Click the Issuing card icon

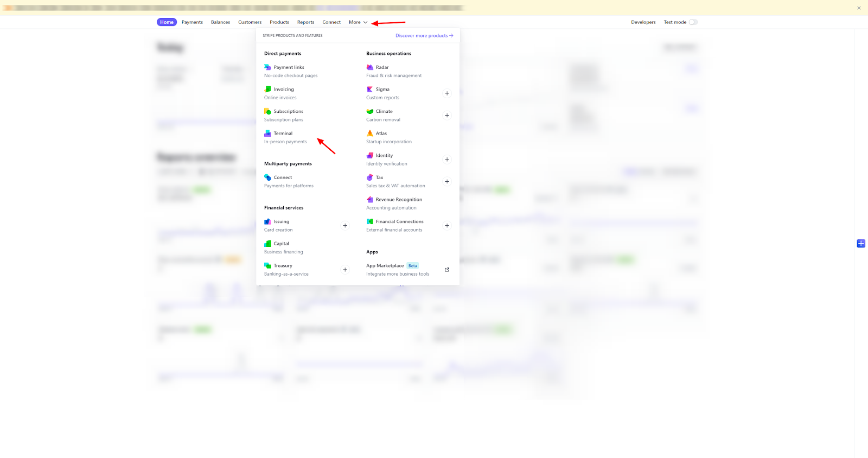tap(267, 221)
